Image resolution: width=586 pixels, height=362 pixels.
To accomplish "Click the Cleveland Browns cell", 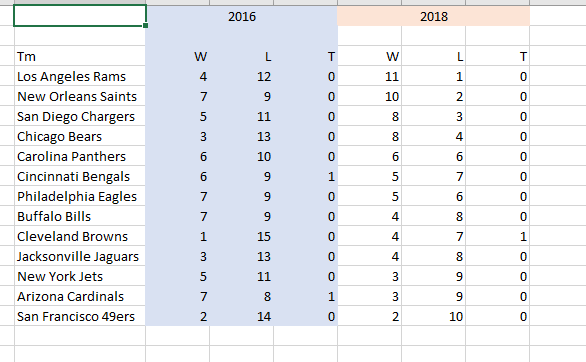I will [80, 236].
